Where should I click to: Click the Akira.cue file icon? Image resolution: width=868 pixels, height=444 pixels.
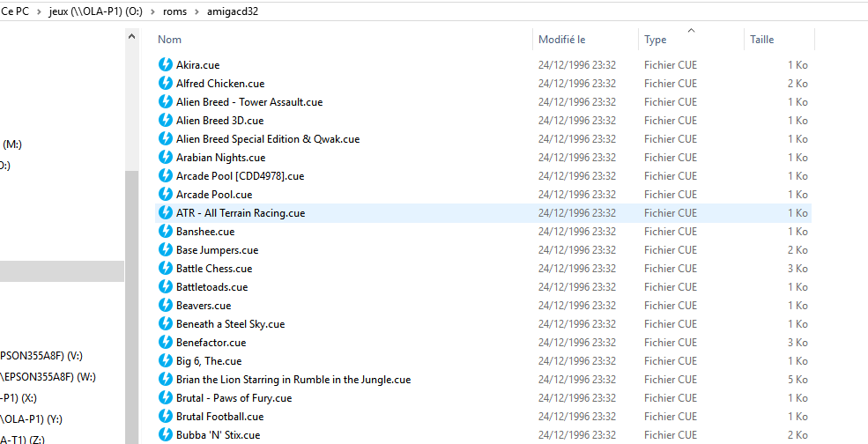[x=165, y=64]
